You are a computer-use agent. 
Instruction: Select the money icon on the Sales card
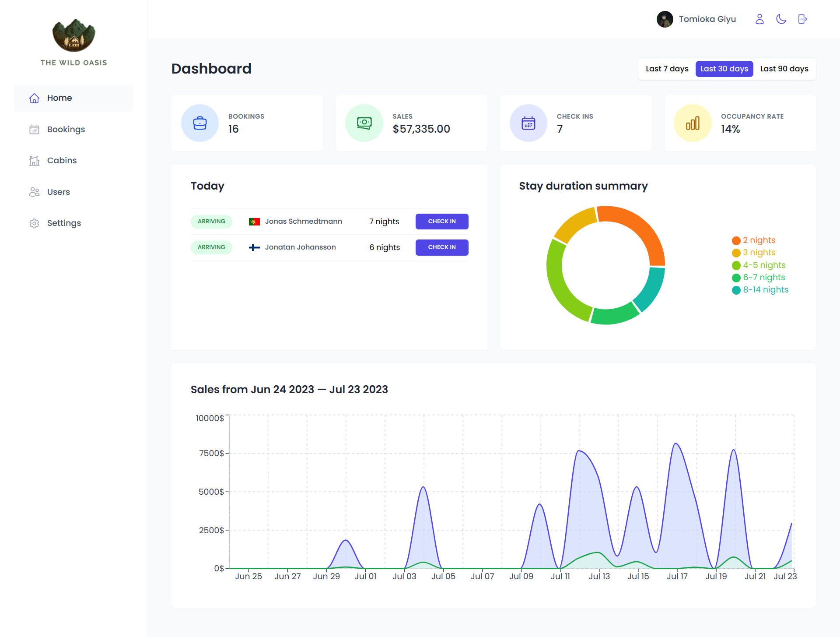pyautogui.click(x=364, y=123)
